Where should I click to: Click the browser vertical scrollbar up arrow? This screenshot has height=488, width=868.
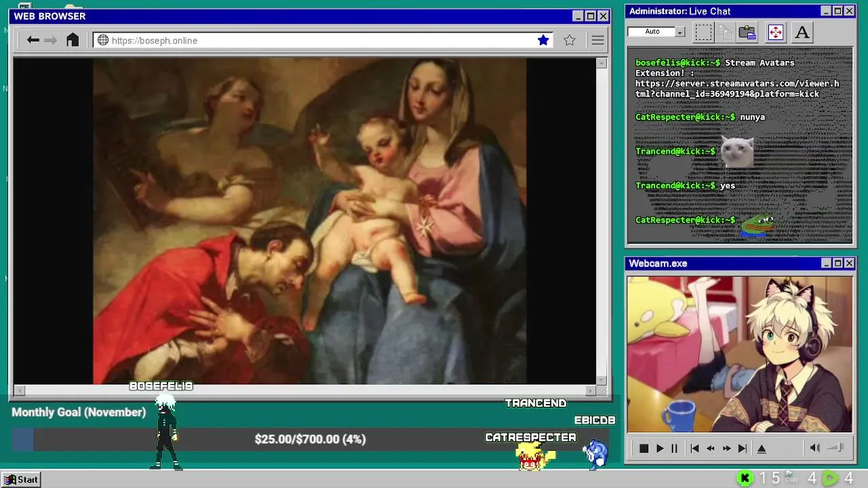601,63
